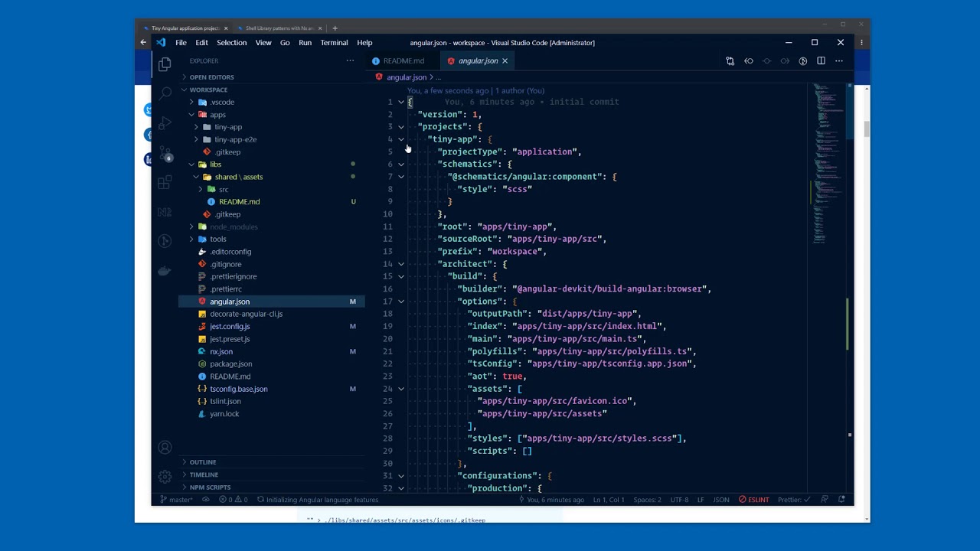
Task: Change end of line sequence LF
Action: point(701,500)
